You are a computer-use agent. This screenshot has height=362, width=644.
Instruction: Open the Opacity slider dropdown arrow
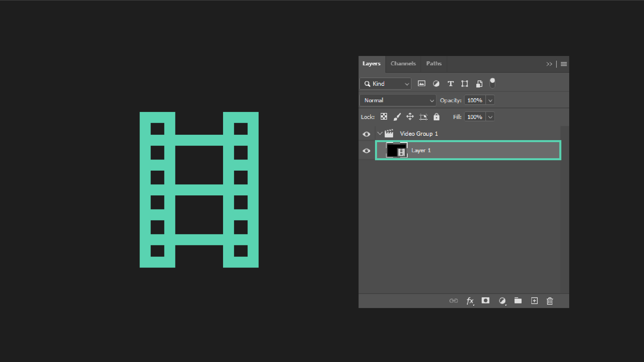click(490, 100)
